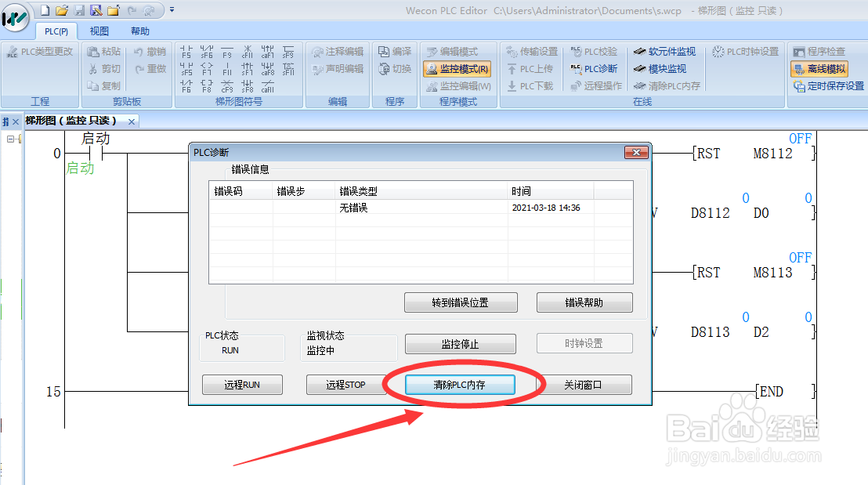Click 程序检查 program check
This screenshot has width=868, height=485.
click(x=819, y=52)
